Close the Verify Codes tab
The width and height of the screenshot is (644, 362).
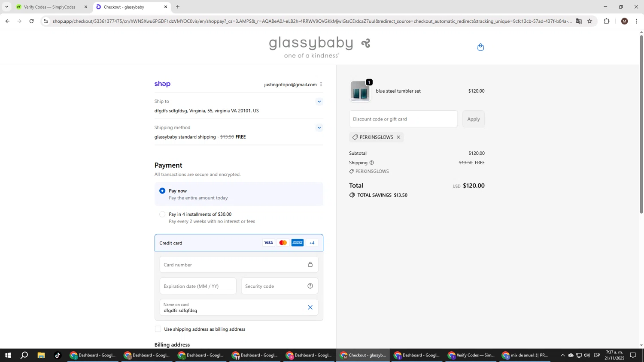[85, 7]
